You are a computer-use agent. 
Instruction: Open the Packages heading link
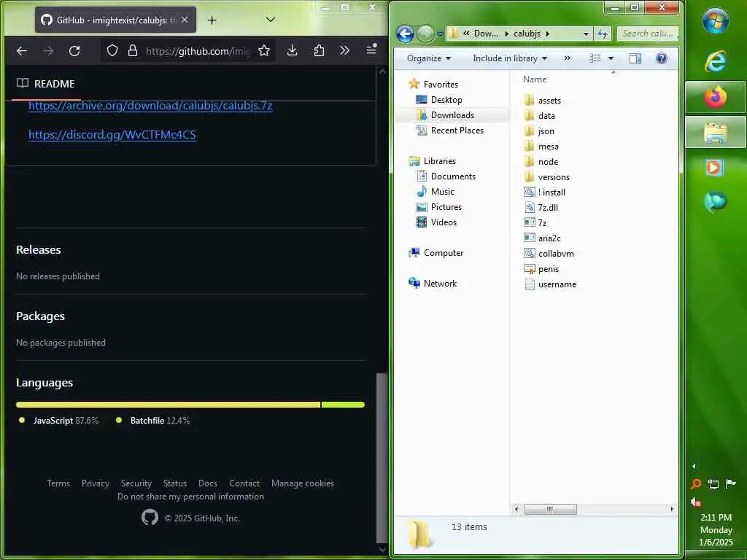coord(41,316)
